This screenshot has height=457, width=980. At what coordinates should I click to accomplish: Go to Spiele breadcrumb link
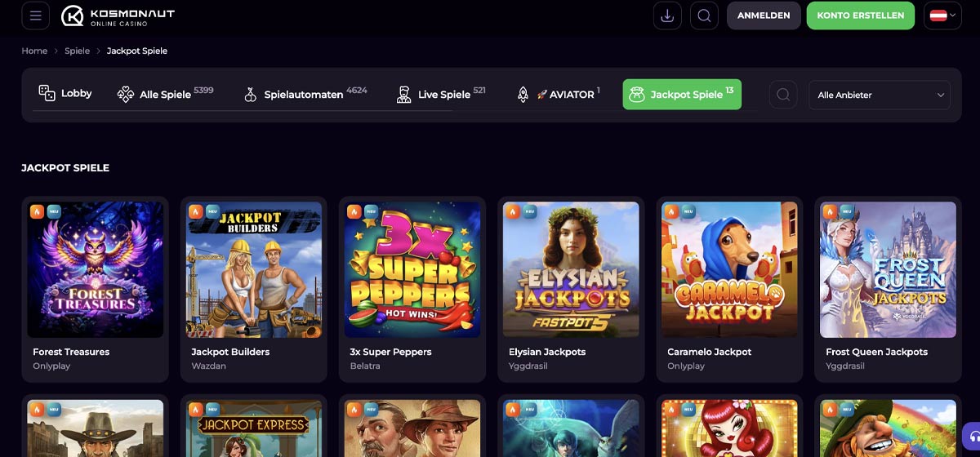pos(77,51)
